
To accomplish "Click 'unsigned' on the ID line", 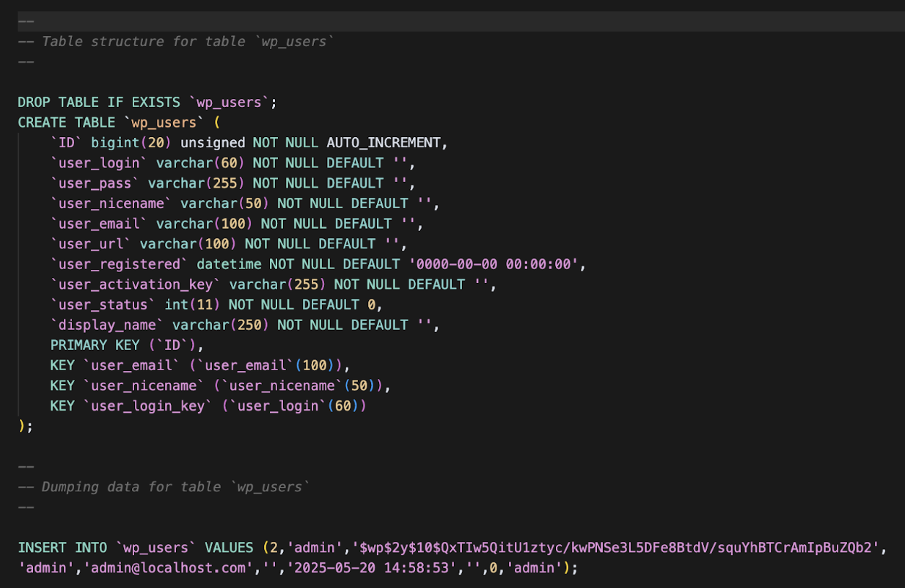I will point(213,142).
